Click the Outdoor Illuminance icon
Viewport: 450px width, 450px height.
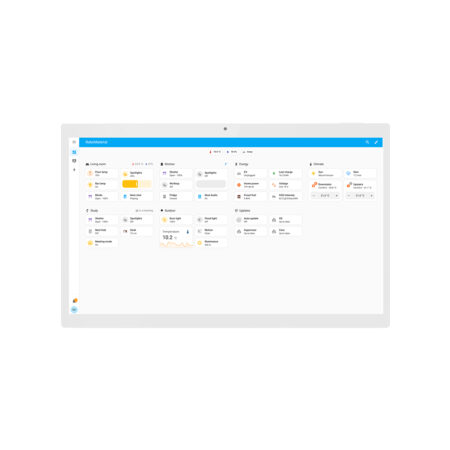click(x=200, y=243)
